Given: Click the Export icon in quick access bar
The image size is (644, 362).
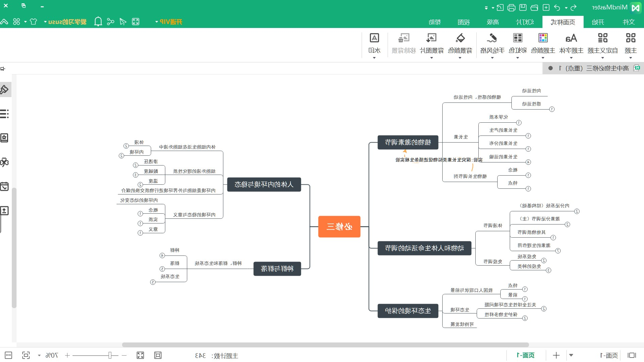Looking at the screenshot, I should pos(500,7).
